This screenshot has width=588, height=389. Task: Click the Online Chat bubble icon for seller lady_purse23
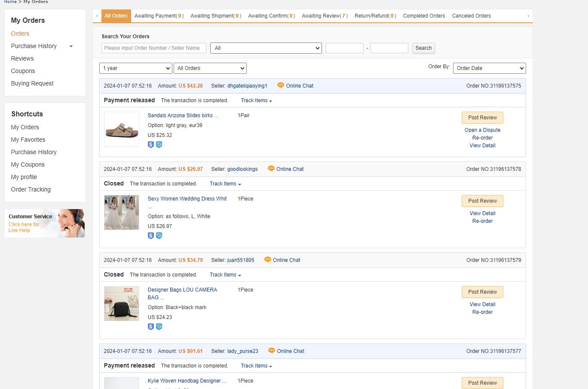point(271,351)
